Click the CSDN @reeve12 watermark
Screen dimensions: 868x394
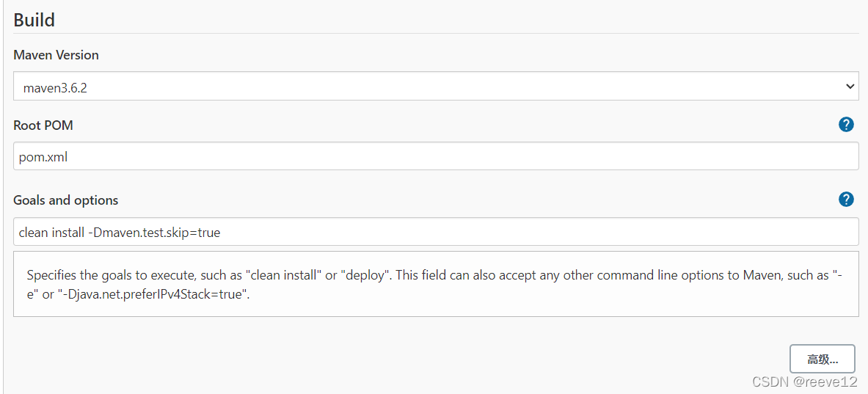point(804,382)
